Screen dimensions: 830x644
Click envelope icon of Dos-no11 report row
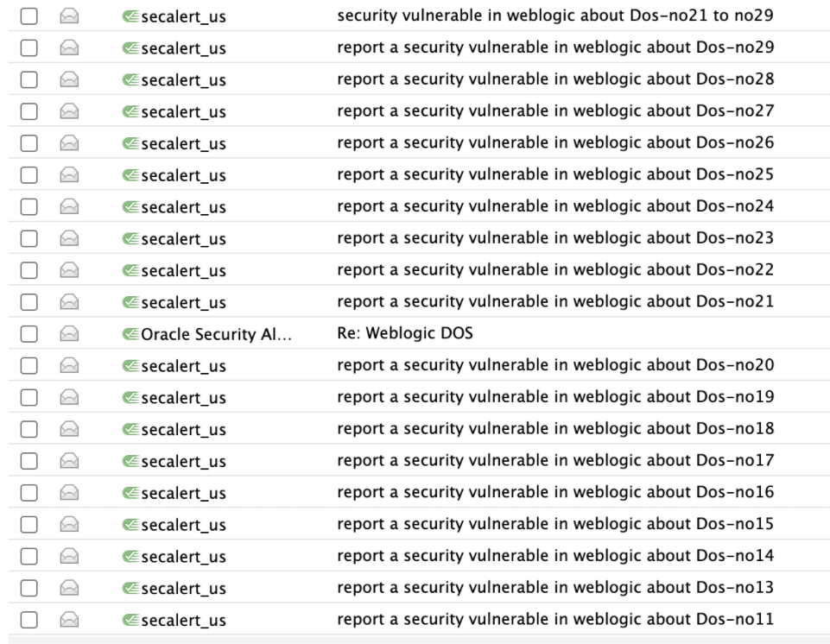click(x=69, y=620)
